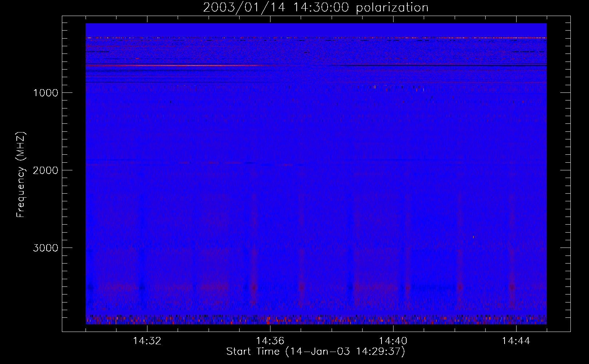The width and height of the screenshot is (589, 364).
Task: Click the 14:44 time axis label
Action: [516, 341]
